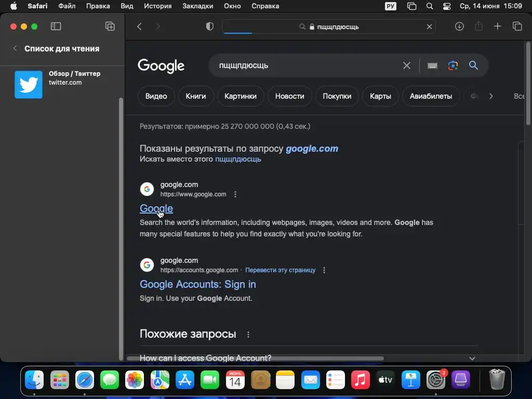Select the Книги filter chip
The width and height of the screenshot is (532, 399).
click(x=196, y=96)
